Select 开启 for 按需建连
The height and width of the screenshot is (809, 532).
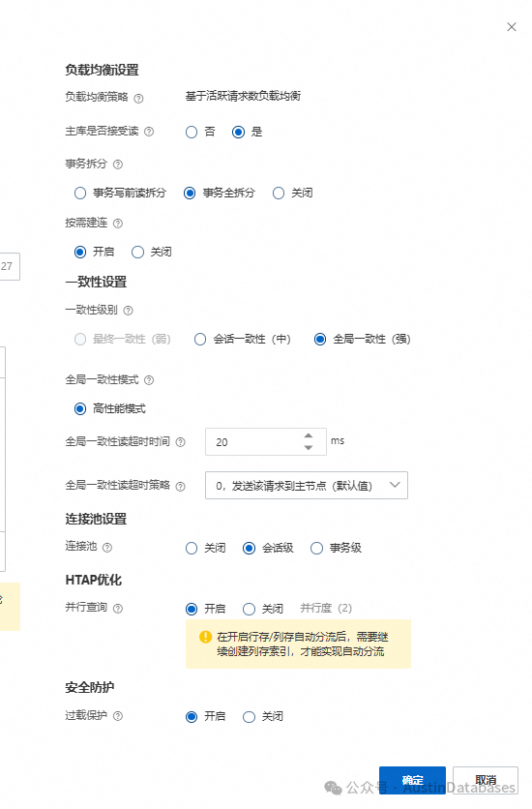(x=80, y=252)
